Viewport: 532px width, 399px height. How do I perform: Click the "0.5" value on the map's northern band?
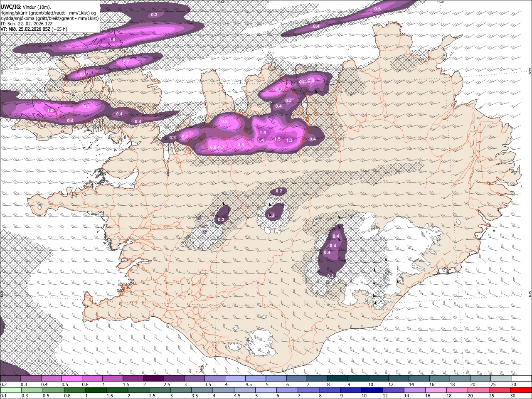tap(377, 9)
